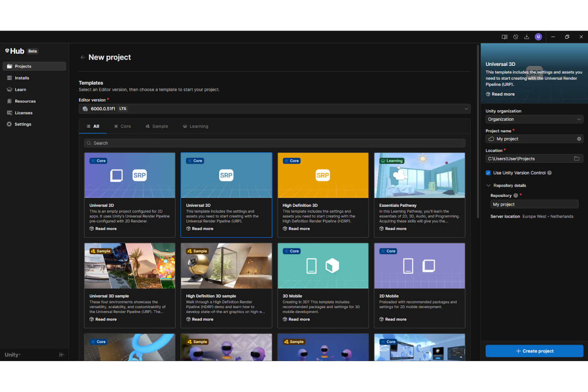Open the downloads icon in the title bar
588x392 pixels.
click(526, 37)
